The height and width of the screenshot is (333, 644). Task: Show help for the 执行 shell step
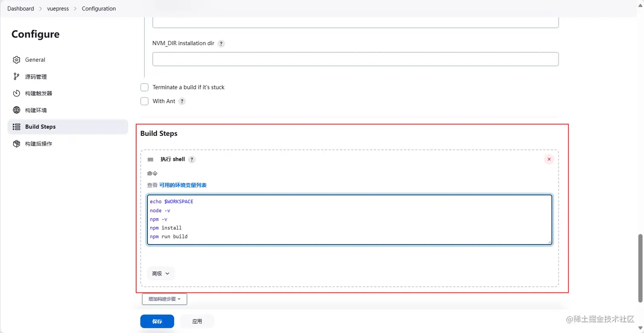click(192, 159)
